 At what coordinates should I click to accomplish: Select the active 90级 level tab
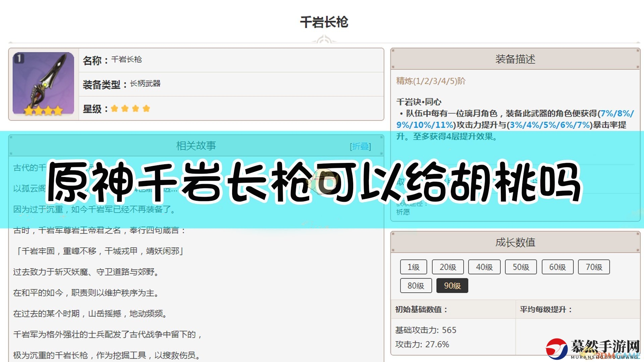pos(452,286)
